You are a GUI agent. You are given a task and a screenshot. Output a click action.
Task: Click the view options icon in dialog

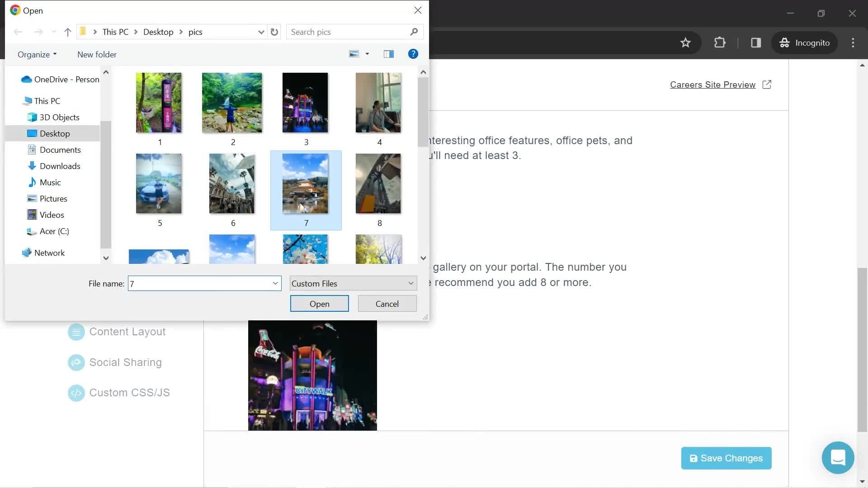coord(359,54)
